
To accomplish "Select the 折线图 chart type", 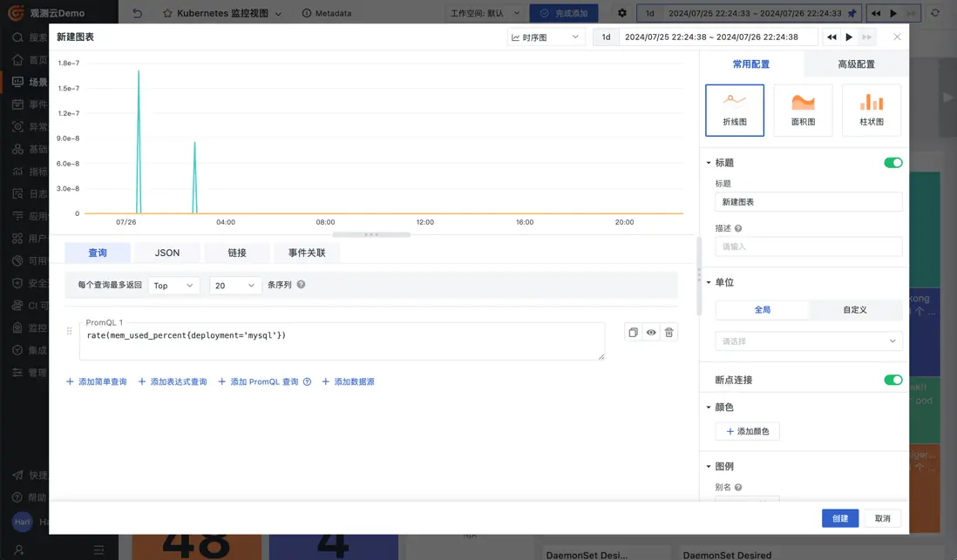I will (x=734, y=110).
